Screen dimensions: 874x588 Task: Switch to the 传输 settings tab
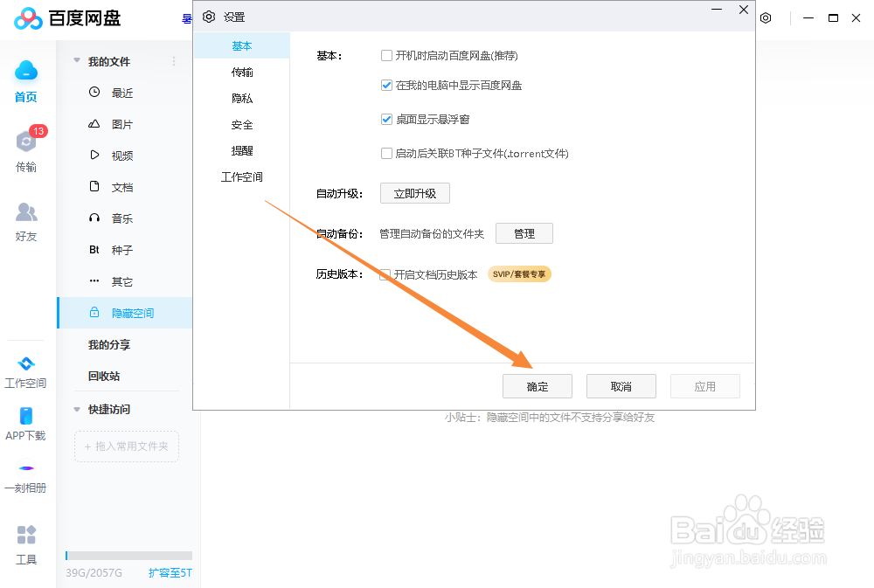(242, 72)
